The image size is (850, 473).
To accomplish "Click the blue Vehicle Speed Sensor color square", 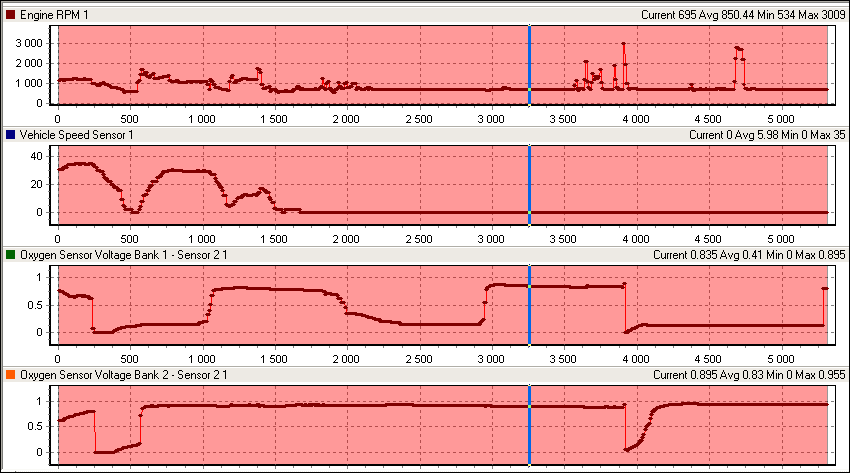I will click(11, 134).
